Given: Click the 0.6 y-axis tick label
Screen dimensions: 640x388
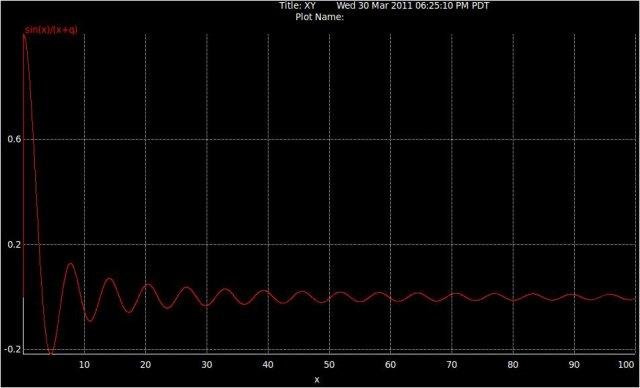Looking at the screenshot, I should 14,139.
